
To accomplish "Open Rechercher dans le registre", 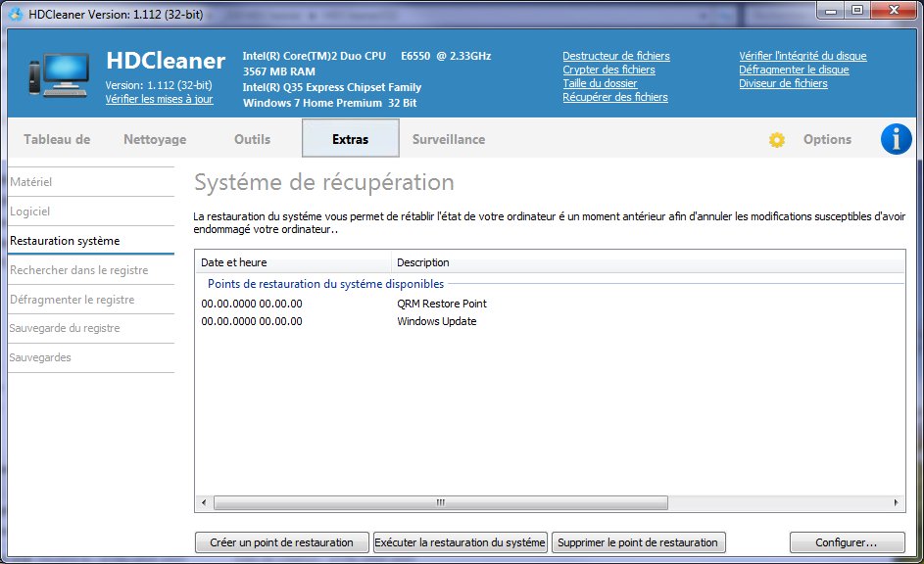I will click(x=91, y=270).
